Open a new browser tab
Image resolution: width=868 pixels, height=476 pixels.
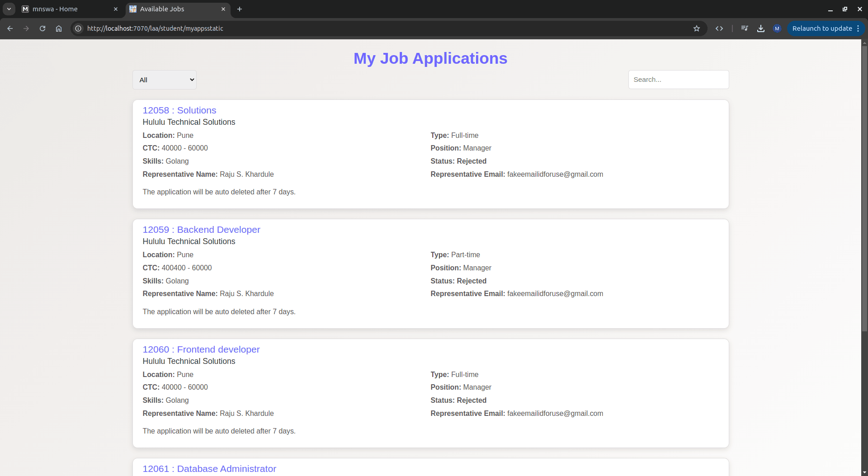pos(240,9)
